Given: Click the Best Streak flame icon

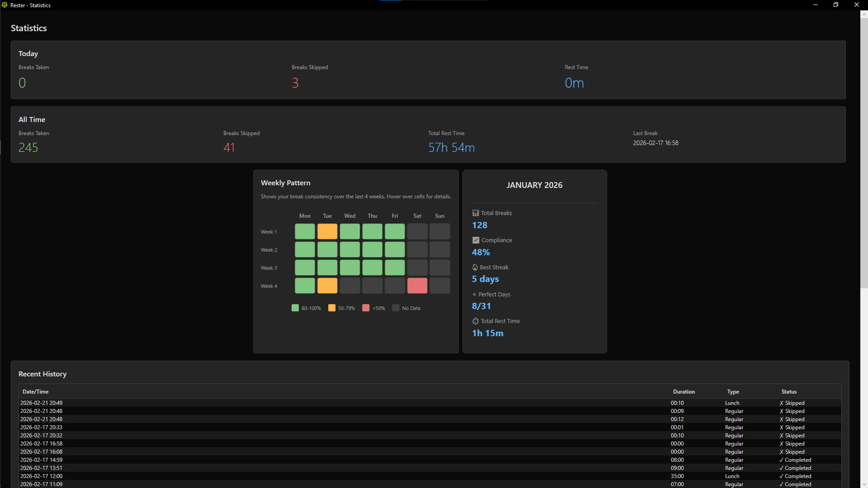Looking at the screenshot, I should pyautogui.click(x=475, y=267).
